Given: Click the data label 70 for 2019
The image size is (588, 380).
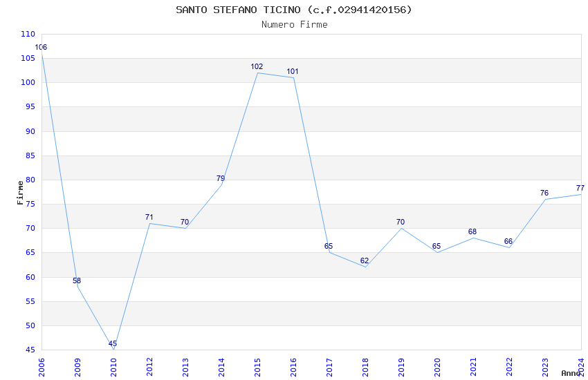Looking at the screenshot, I should [401, 222].
